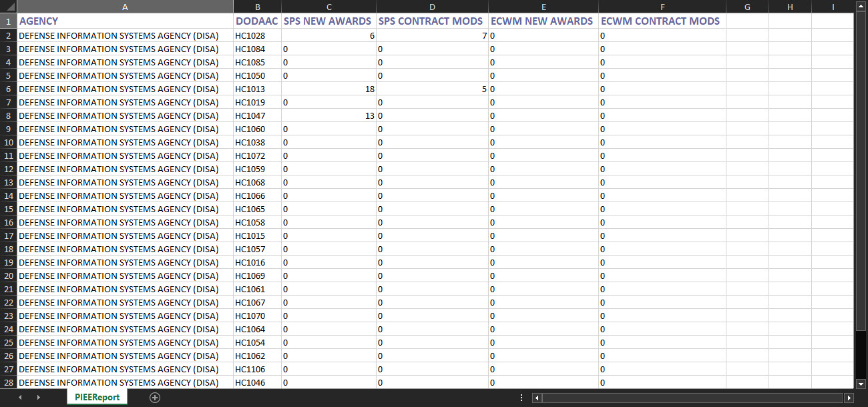Click the vertical scrollbar down arrow
Screen dimensions: 868x407
[x=861, y=383]
